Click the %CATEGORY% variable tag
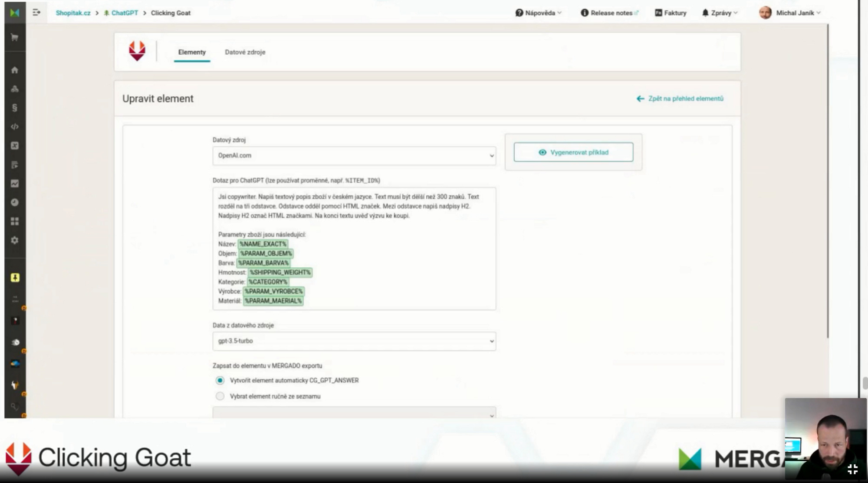 [268, 282]
